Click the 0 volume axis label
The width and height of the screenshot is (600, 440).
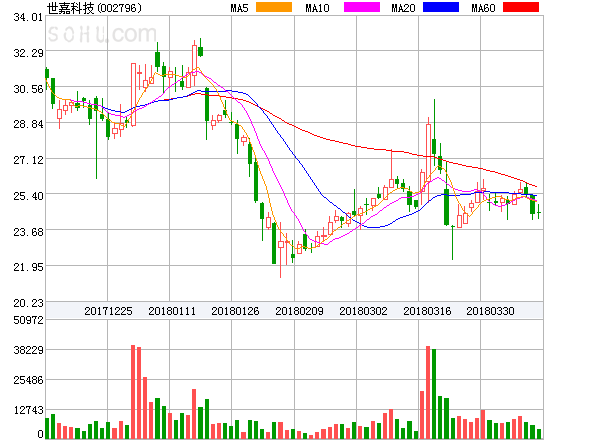tap(40, 434)
